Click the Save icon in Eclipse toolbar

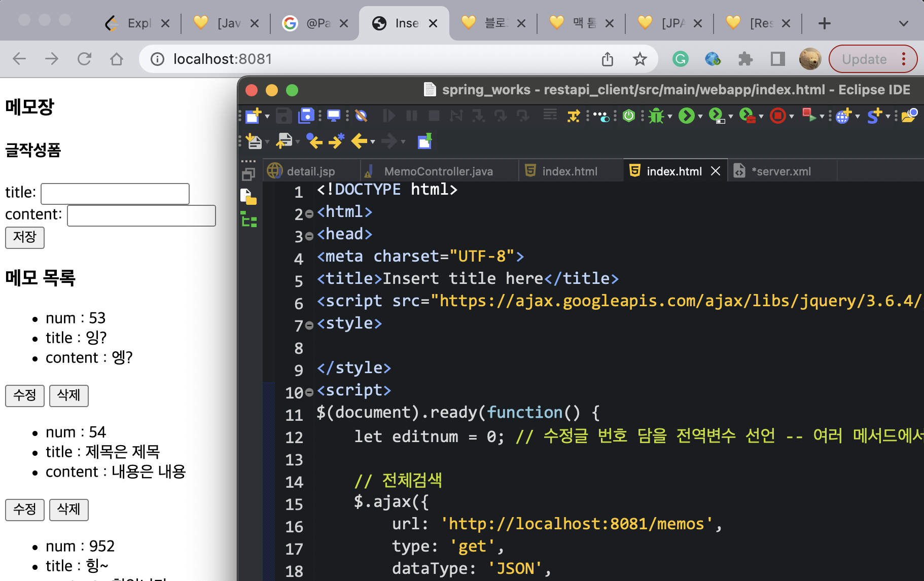283,116
